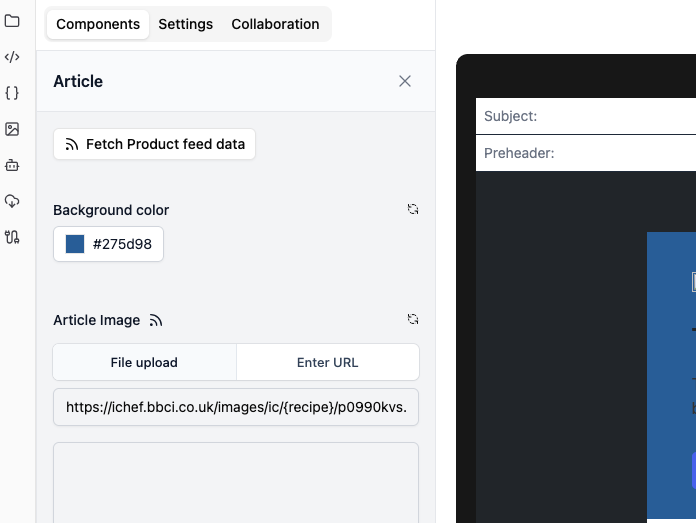Click the curly braces variables icon
Viewport: 696px width, 523px height.
tap(12, 93)
